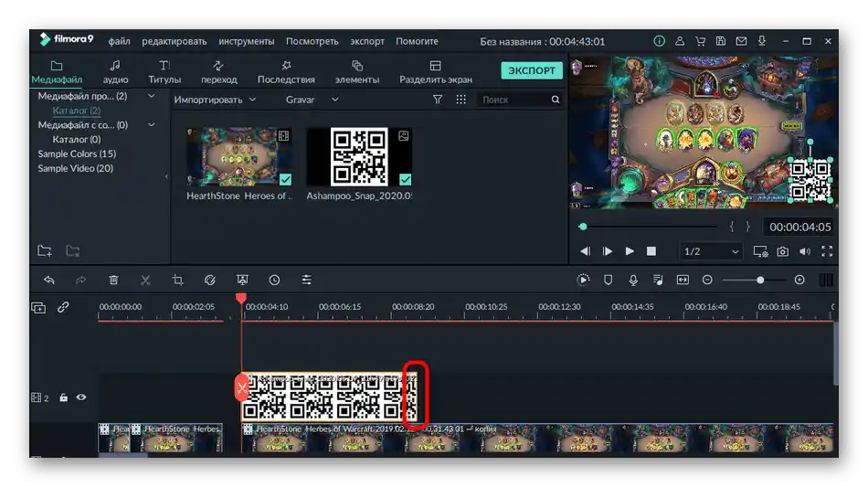
Task: Hide track 2 with the eye icon
Action: click(81, 397)
